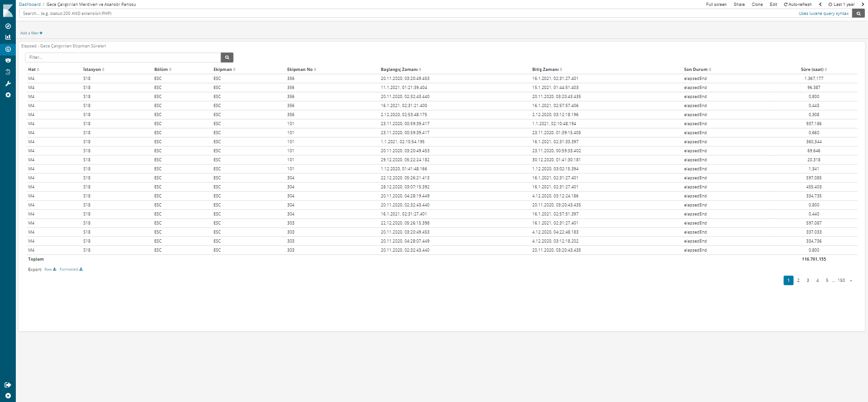Screen dimensions: 868x402
Task: Click Share in the top menu
Action: (x=739, y=5)
